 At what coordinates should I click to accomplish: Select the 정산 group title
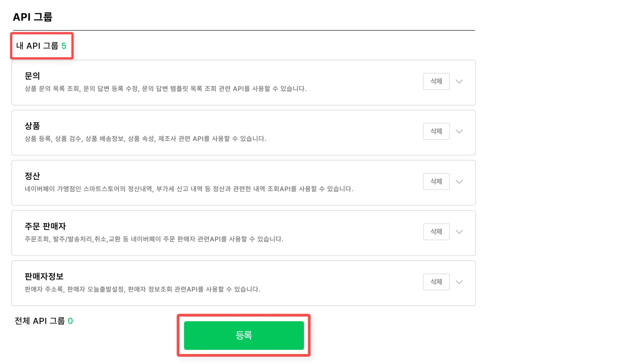tap(32, 176)
